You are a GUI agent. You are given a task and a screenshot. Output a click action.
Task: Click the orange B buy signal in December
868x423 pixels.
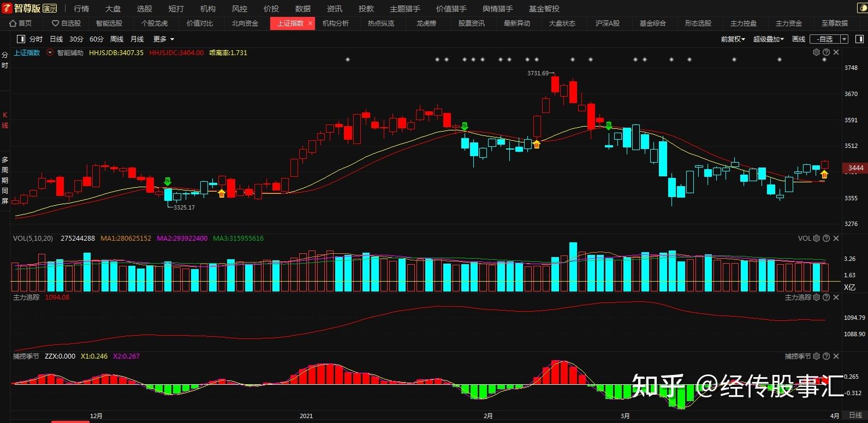[x=221, y=193]
